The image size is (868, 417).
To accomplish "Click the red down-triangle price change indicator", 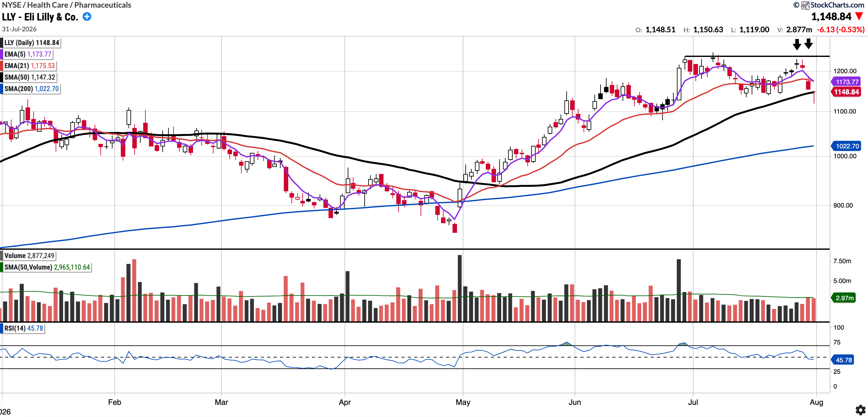I will tap(859, 16).
